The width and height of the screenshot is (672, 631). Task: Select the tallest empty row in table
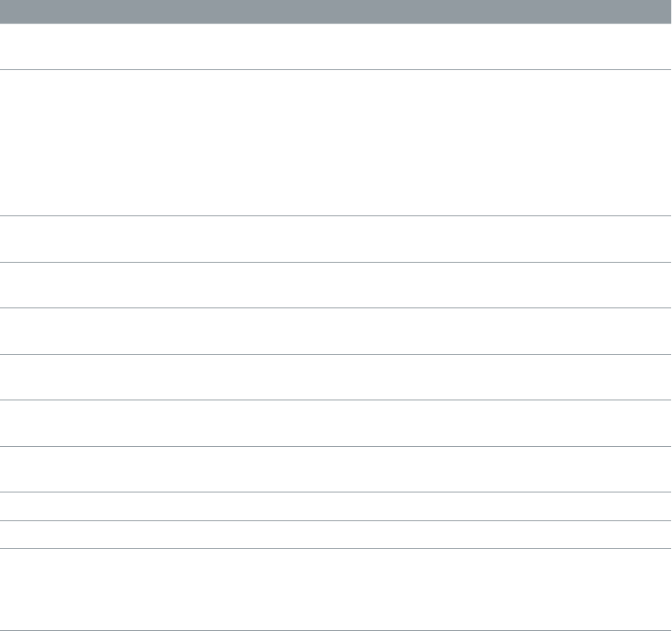[x=336, y=143]
